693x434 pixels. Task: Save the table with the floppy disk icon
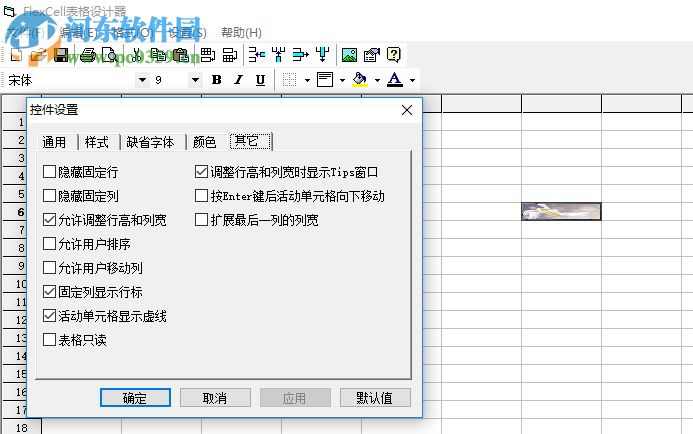(61, 55)
